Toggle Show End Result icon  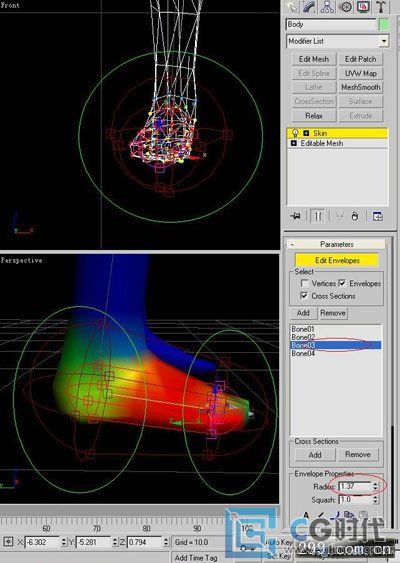click(318, 216)
